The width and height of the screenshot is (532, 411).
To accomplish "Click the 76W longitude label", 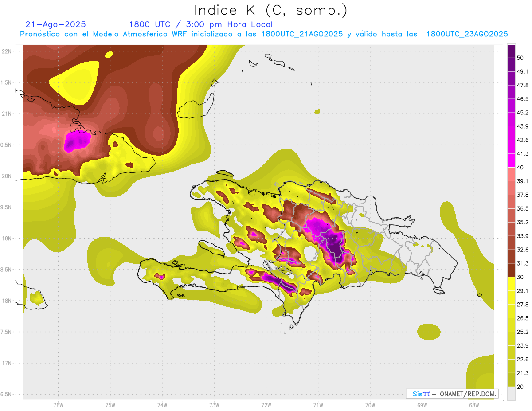I will [58, 405].
